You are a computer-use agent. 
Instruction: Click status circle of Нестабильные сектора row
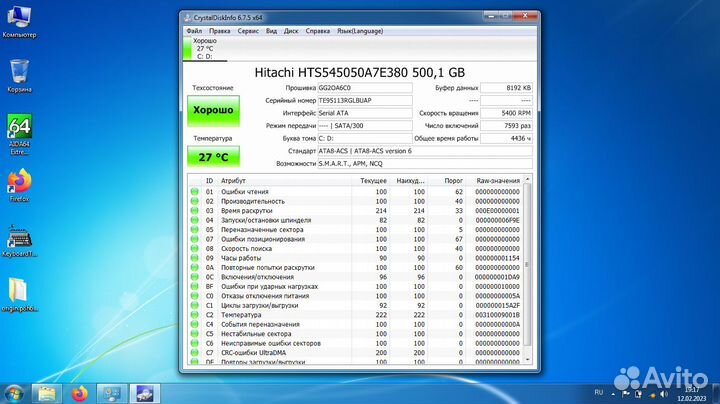tap(195, 334)
